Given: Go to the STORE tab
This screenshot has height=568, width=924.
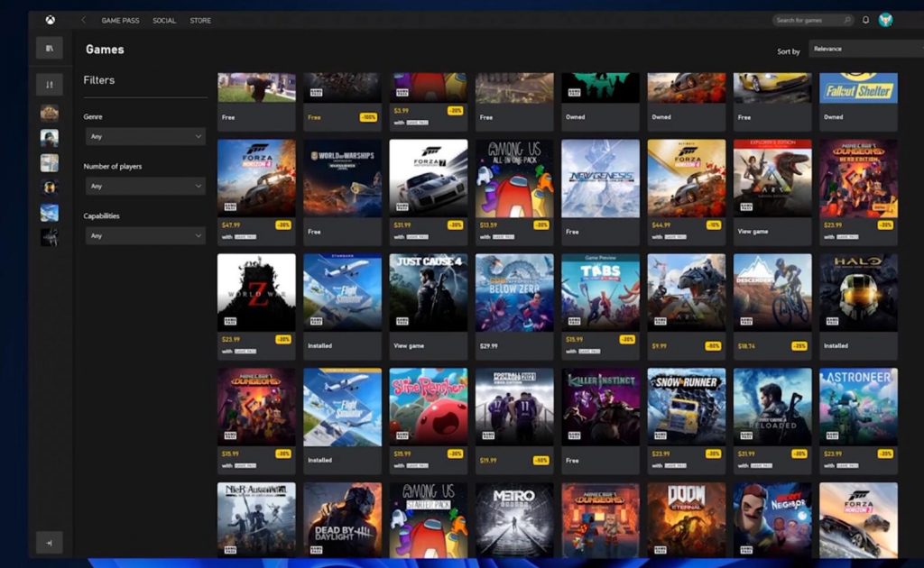Looking at the screenshot, I should (x=200, y=21).
